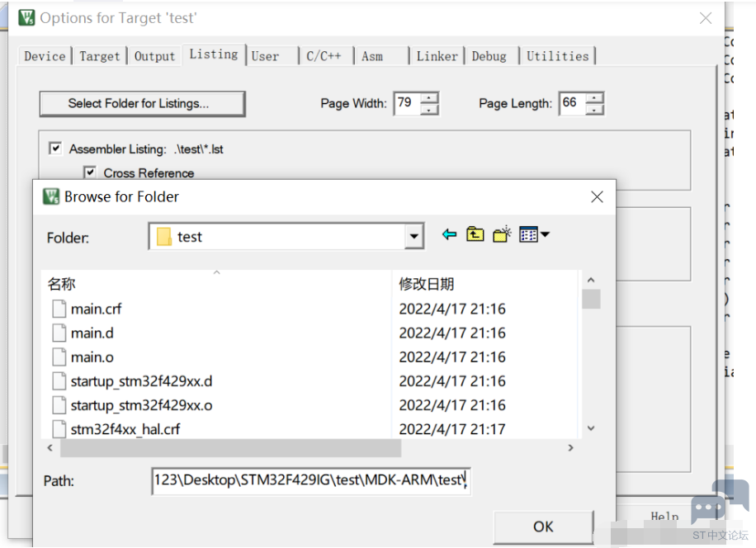Sort by the 修改日期 column header
The image size is (756, 548).
[x=484, y=283]
